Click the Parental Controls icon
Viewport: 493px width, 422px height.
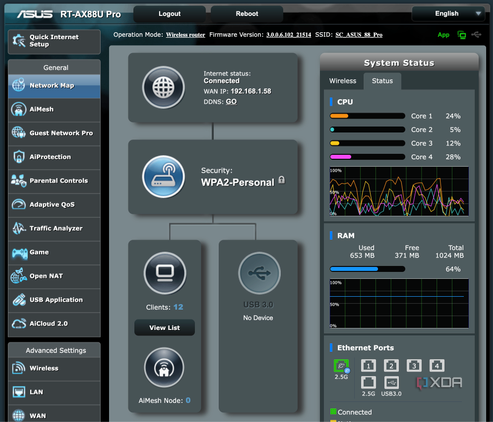pos(19,181)
